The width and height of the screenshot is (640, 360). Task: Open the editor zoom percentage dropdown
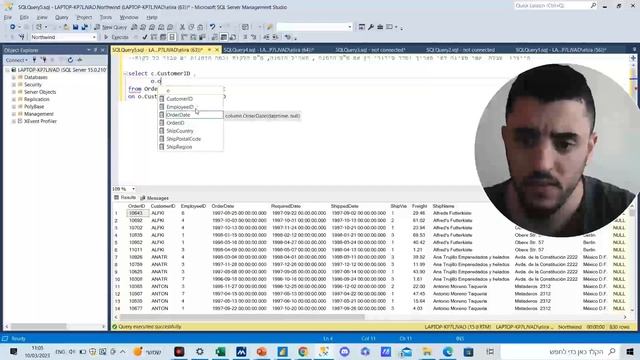[x=133, y=189]
